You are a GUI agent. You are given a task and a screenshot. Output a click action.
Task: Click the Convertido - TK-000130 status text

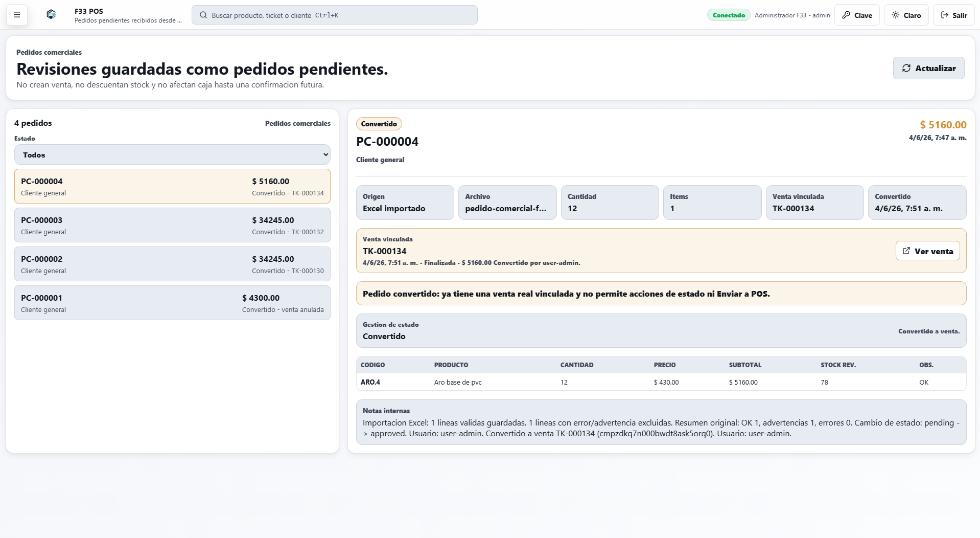pyautogui.click(x=288, y=271)
